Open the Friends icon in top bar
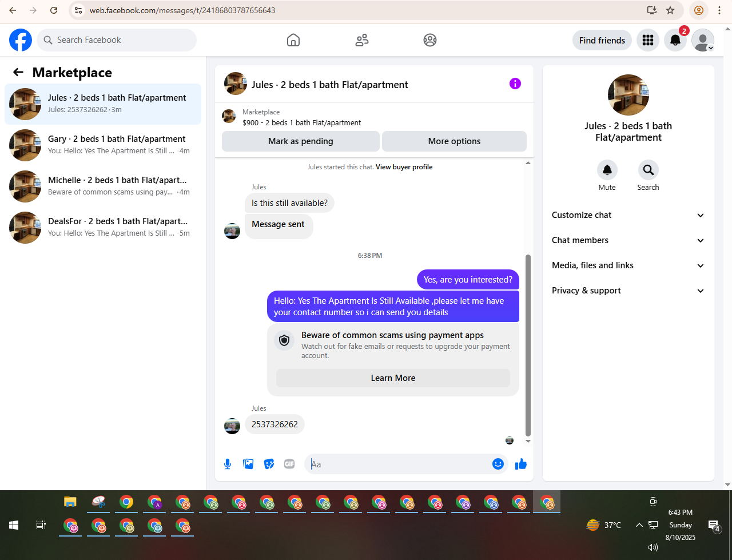The width and height of the screenshot is (732, 560). tap(362, 40)
